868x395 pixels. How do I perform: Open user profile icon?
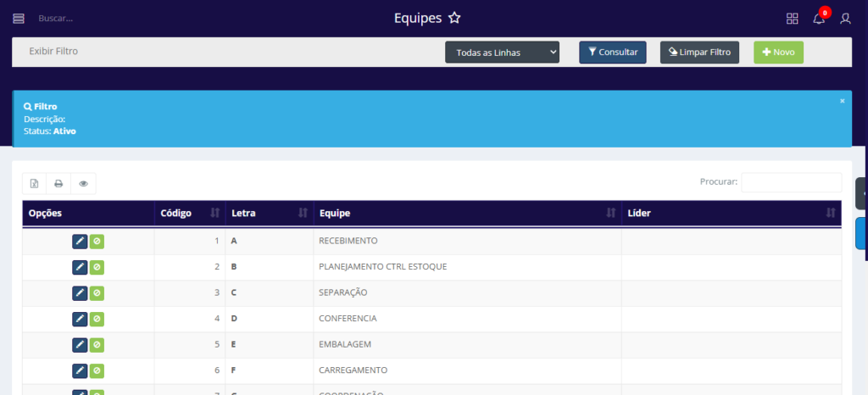[x=845, y=19]
